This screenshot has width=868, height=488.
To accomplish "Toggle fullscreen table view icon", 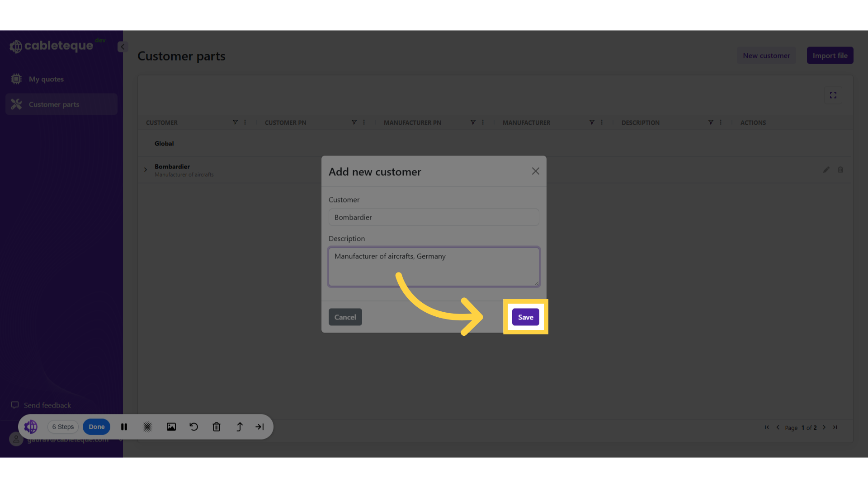I will (833, 95).
